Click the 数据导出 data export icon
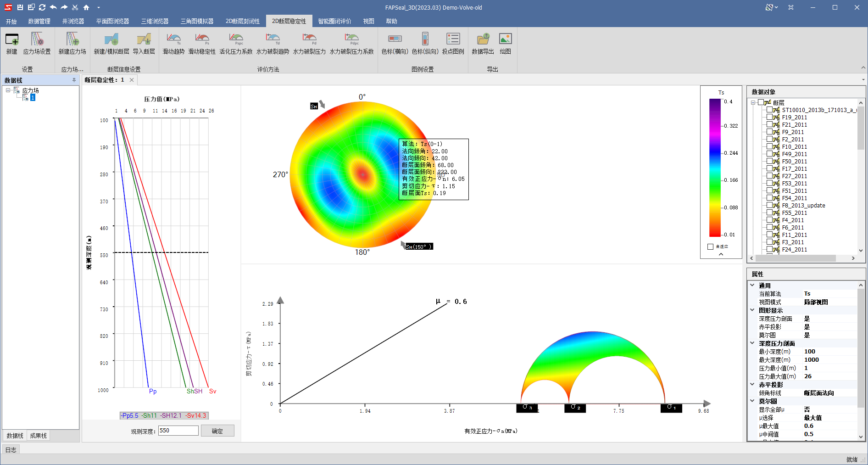 (483, 44)
